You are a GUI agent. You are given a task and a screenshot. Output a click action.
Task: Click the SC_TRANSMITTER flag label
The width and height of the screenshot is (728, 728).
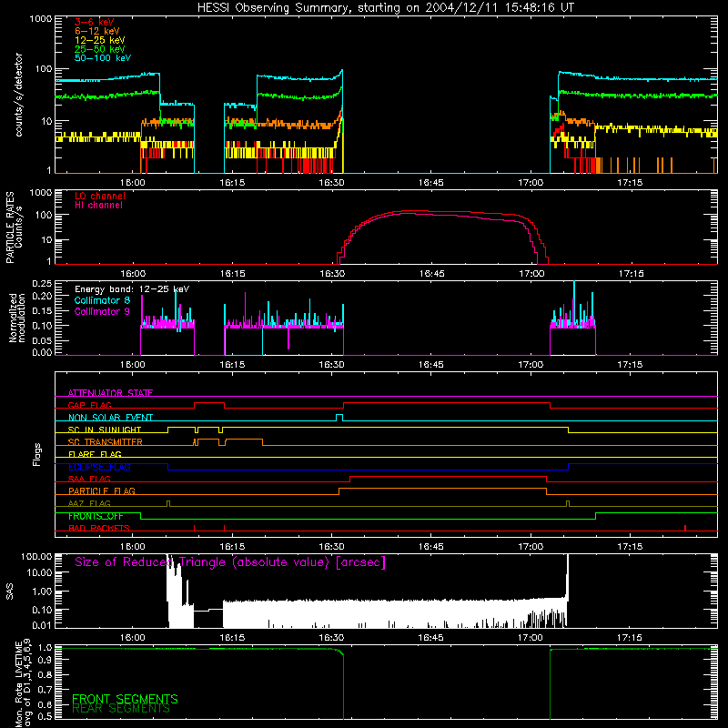pyautogui.click(x=106, y=441)
